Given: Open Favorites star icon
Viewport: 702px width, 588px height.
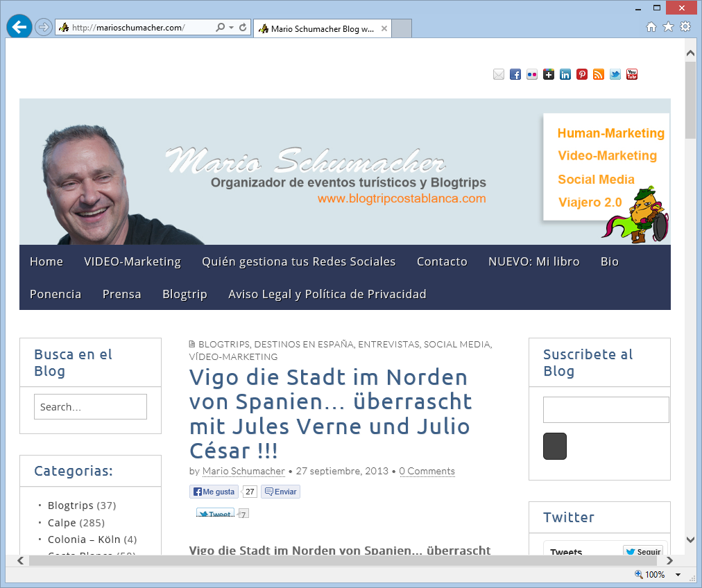Looking at the screenshot, I should [x=668, y=27].
